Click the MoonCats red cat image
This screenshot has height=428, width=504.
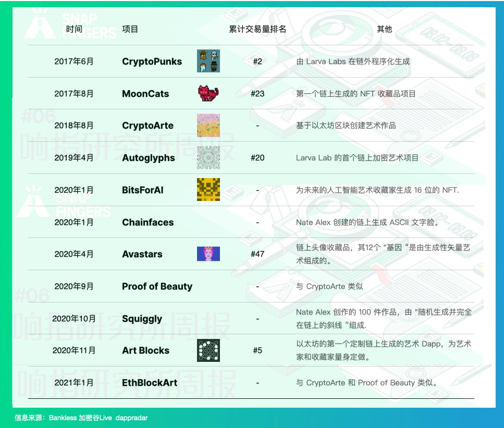click(x=208, y=93)
